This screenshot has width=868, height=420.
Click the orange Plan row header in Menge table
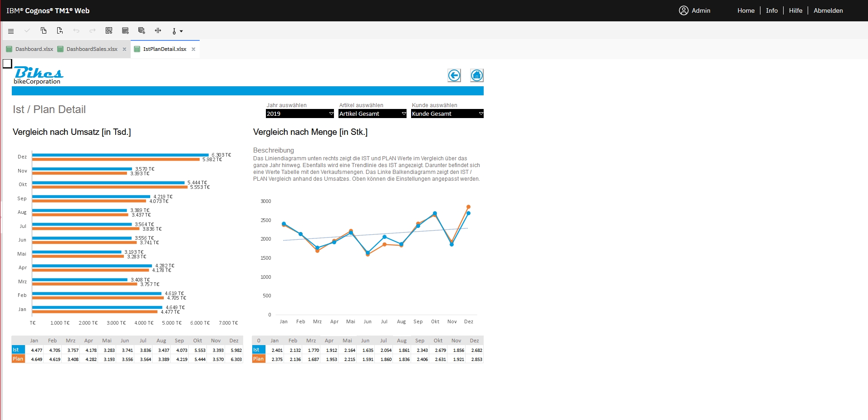259,359
